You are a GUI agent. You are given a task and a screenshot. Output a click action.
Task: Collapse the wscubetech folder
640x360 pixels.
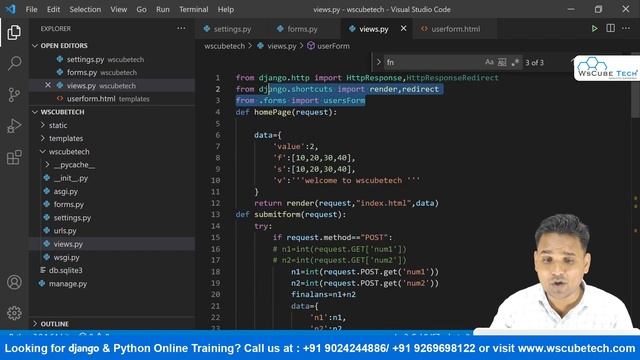click(69, 151)
